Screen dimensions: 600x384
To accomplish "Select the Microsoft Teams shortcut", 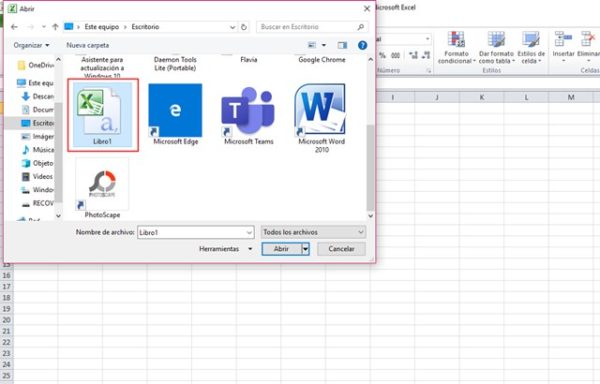I will coord(248,115).
